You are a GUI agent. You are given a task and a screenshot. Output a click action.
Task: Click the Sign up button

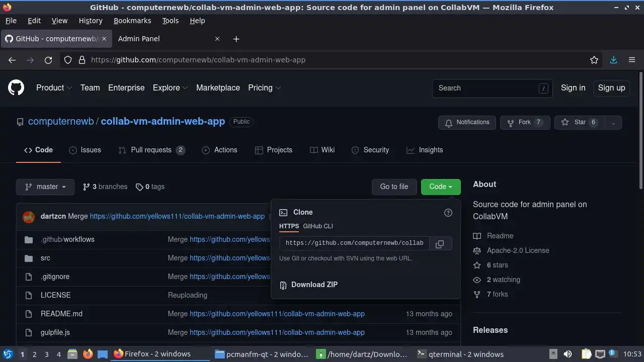(x=611, y=88)
